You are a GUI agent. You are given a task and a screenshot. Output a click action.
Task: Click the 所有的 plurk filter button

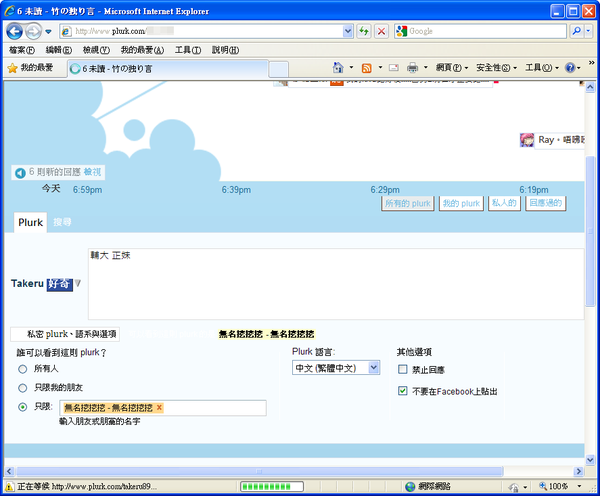click(x=408, y=203)
